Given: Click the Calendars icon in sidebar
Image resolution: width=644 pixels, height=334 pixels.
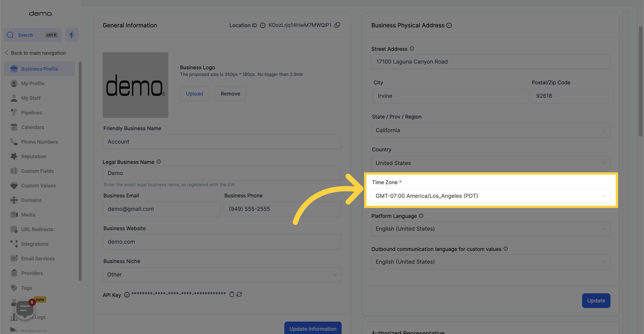Looking at the screenshot, I should (x=14, y=127).
